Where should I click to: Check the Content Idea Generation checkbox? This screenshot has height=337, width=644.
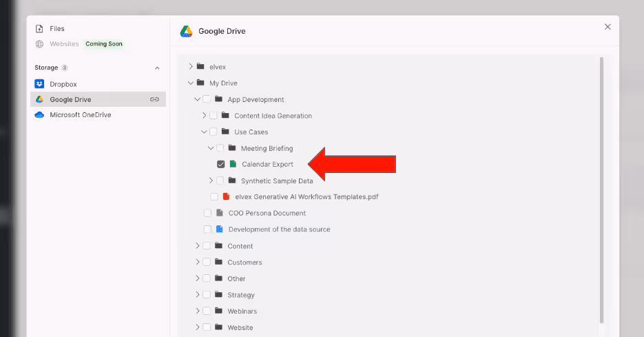click(213, 116)
